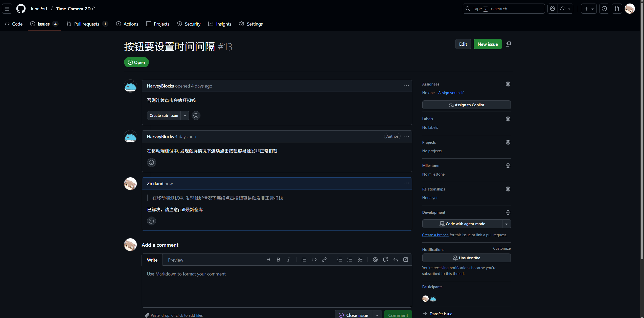644x318 pixels.
Task: Open Relationships settings gear
Action: pos(508,189)
